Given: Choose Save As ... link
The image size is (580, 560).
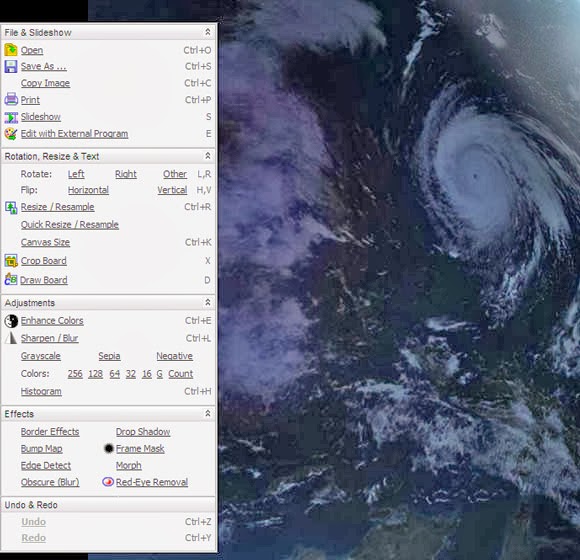Looking at the screenshot, I should pos(43,67).
